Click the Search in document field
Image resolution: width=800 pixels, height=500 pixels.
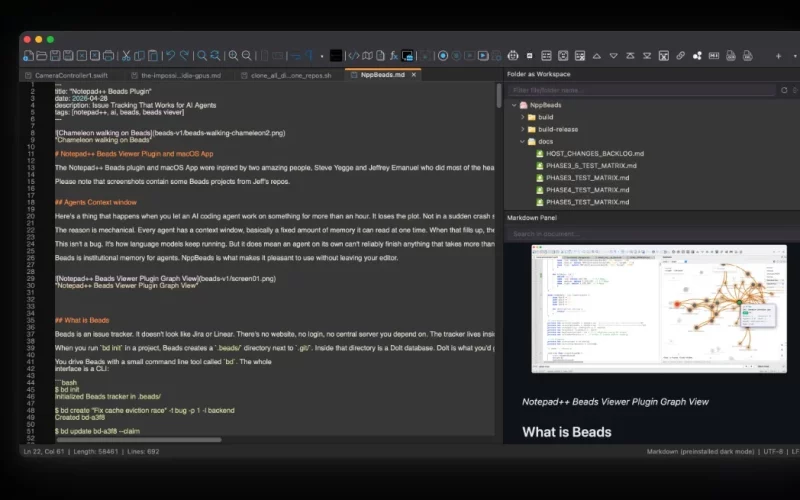(x=653, y=234)
